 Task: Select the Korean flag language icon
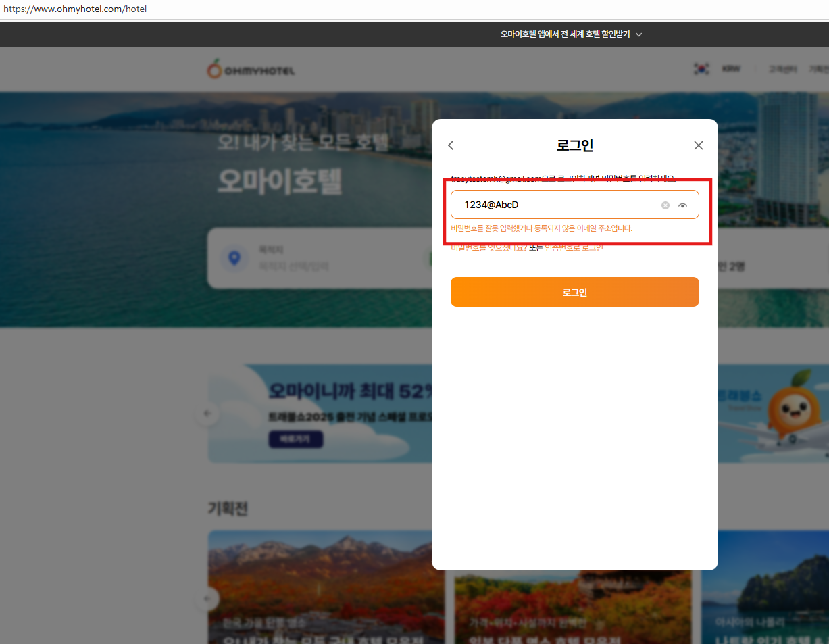702,69
